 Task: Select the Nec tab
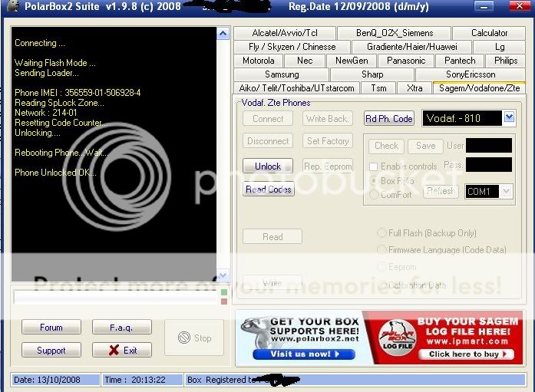coord(305,61)
